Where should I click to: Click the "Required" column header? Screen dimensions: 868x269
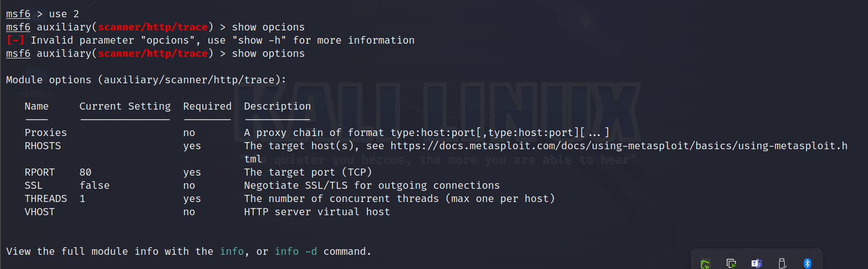207,107
